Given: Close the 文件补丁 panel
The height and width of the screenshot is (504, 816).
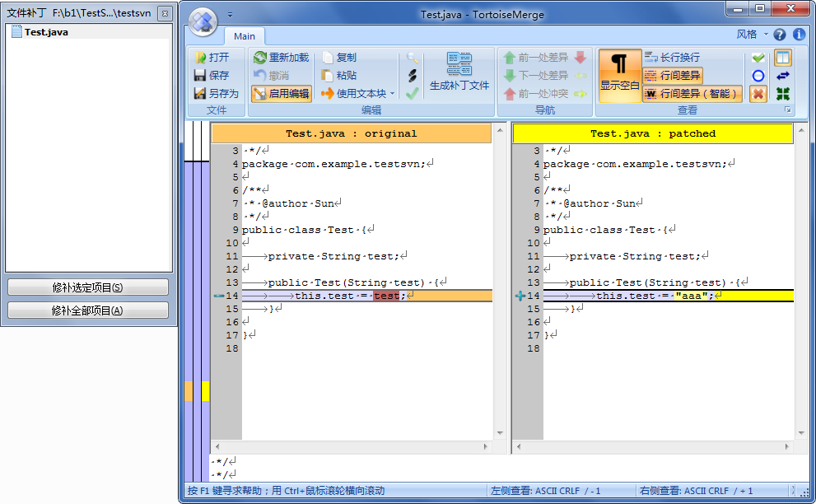Looking at the screenshot, I should coord(165,13).
